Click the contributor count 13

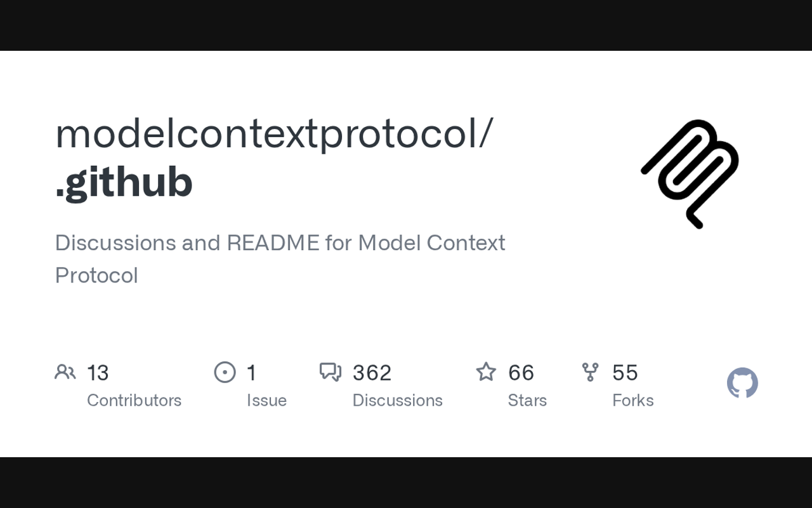98,373
